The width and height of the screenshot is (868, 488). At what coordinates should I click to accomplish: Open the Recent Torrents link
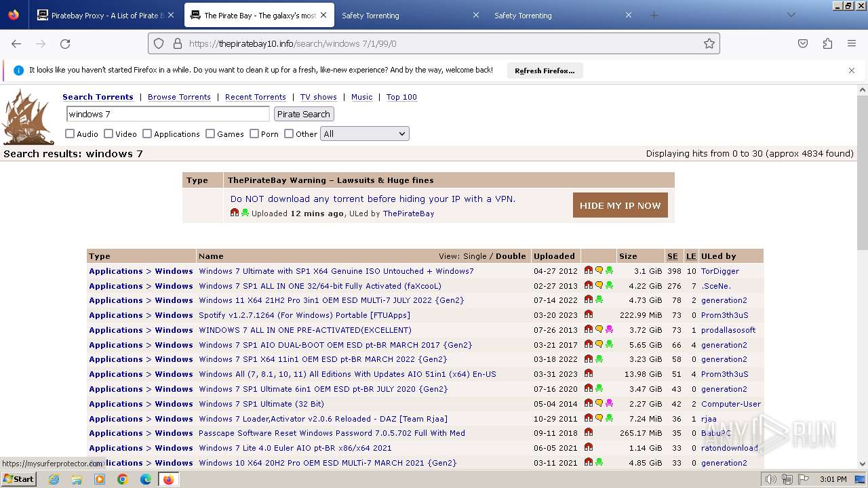click(x=256, y=97)
